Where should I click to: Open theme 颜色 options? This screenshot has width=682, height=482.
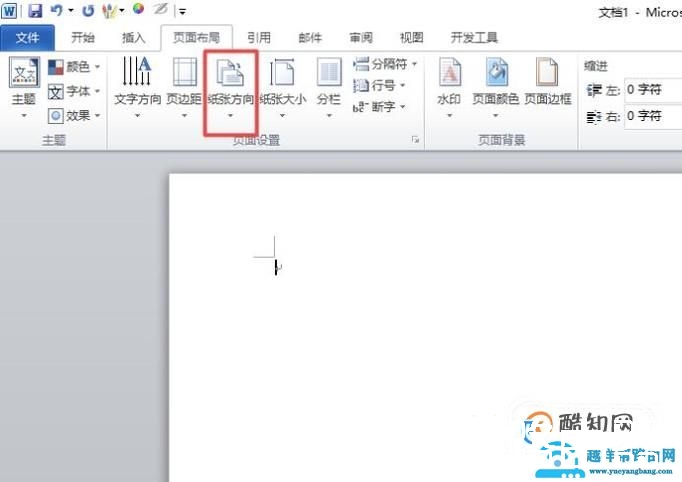[x=74, y=67]
